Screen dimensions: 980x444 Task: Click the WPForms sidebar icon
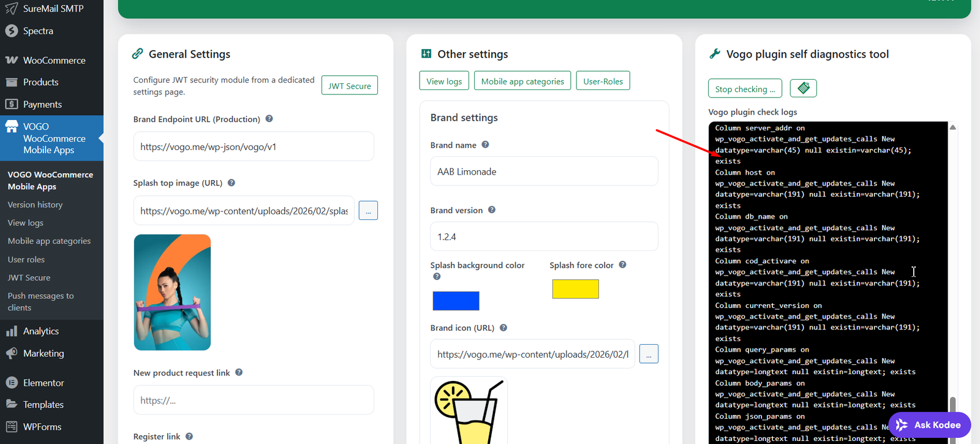point(12,427)
